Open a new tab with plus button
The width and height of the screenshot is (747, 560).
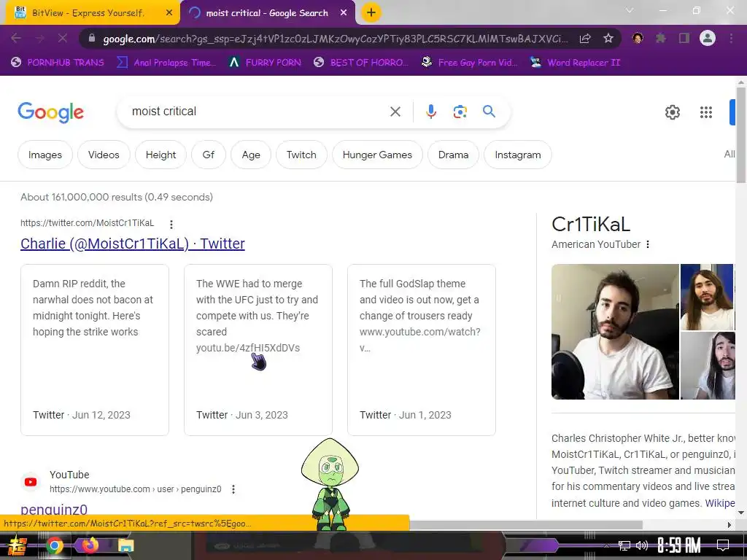pos(371,12)
